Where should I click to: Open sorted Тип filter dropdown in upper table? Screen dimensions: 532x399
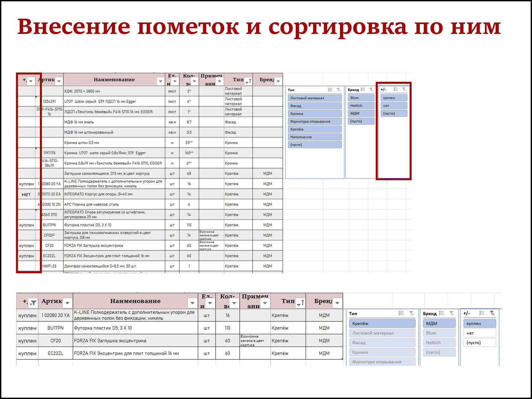click(x=248, y=81)
